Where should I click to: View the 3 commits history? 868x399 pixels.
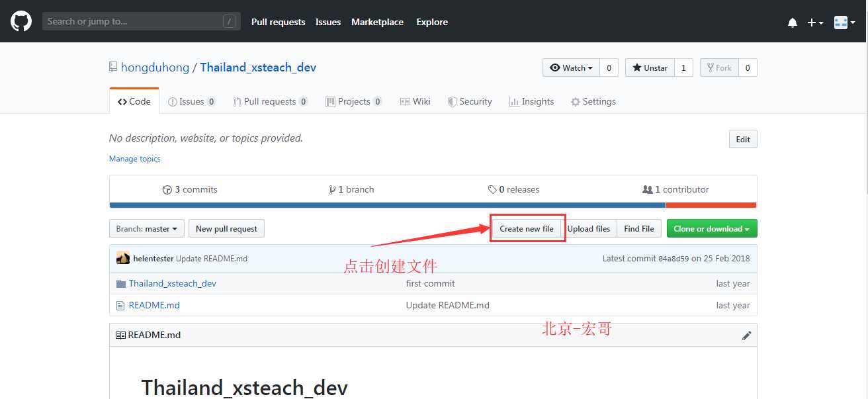point(190,189)
